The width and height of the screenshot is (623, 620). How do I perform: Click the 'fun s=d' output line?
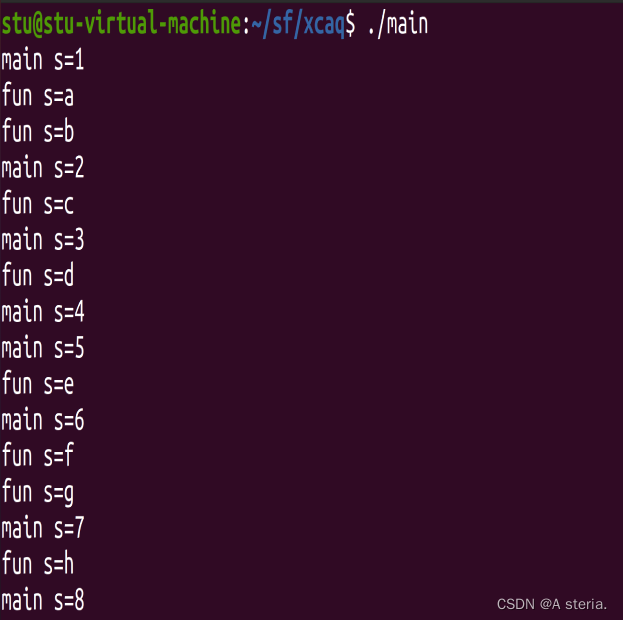[38, 275]
